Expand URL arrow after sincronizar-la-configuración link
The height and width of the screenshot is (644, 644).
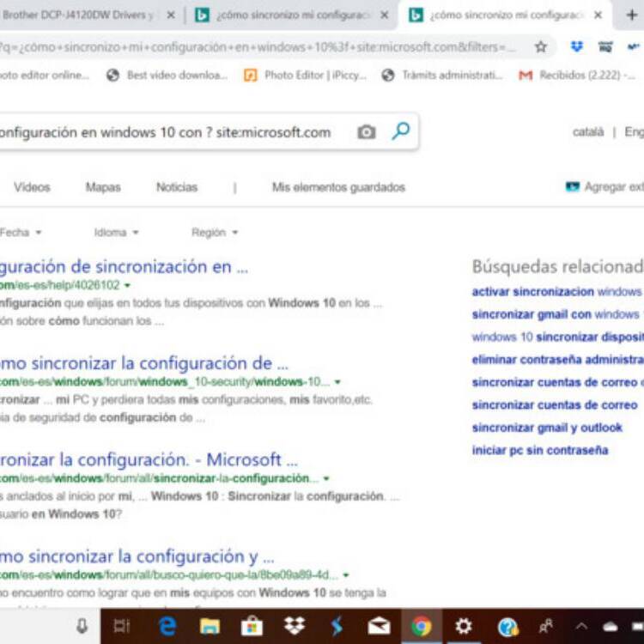[x=326, y=478]
